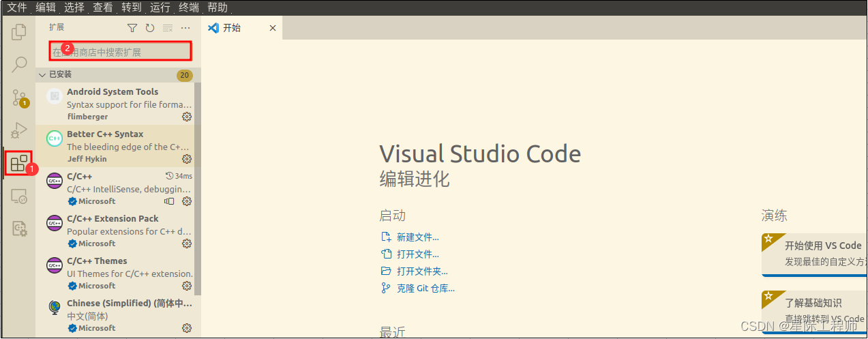This screenshot has width=868, height=339.
Task: Open the 选择 menu
Action: [x=74, y=8]
